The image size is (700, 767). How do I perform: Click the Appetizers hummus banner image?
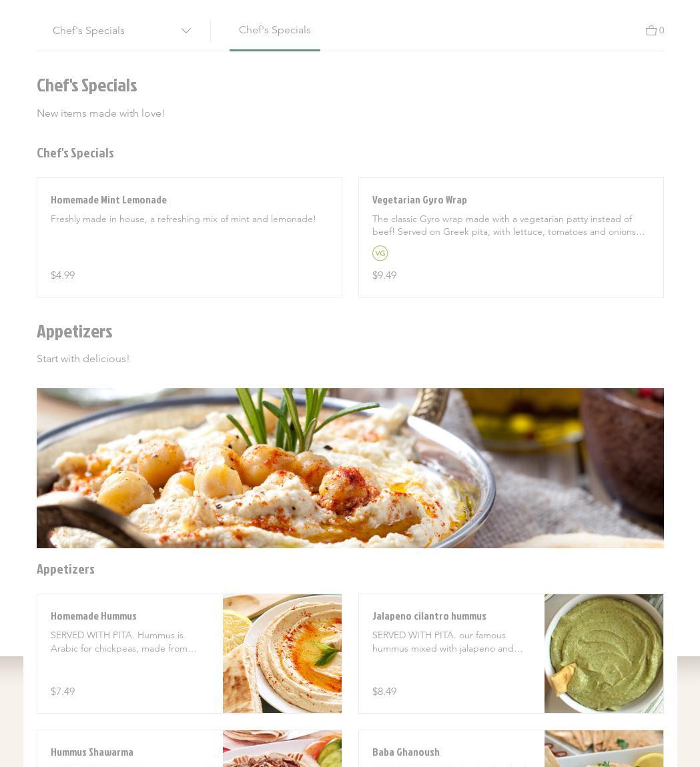tap(350, 468)
